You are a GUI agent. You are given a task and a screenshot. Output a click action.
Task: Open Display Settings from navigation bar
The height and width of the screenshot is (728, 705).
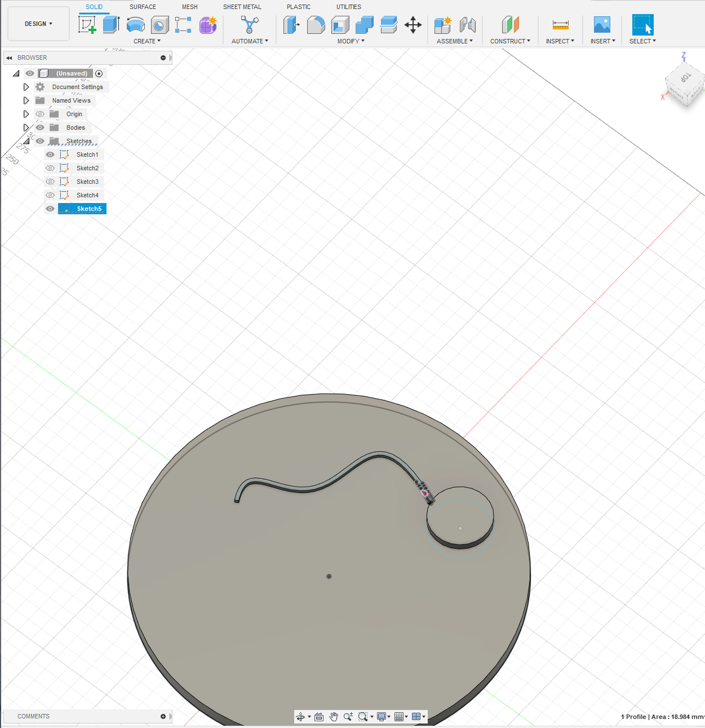pos(383,716)
